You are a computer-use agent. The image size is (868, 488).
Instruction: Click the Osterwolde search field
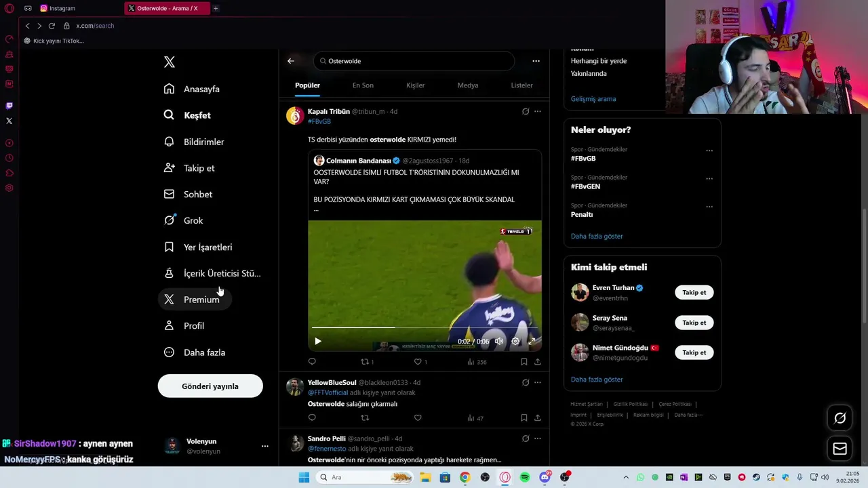(x=414, y=61)
